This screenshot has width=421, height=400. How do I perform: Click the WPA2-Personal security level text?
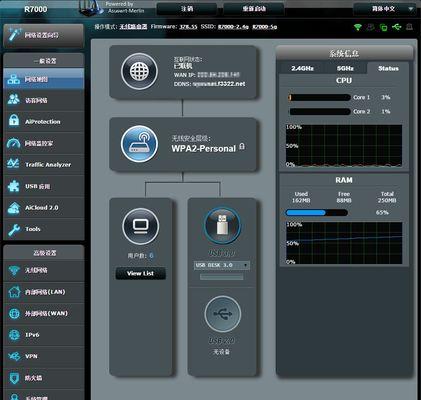[204, 148]
